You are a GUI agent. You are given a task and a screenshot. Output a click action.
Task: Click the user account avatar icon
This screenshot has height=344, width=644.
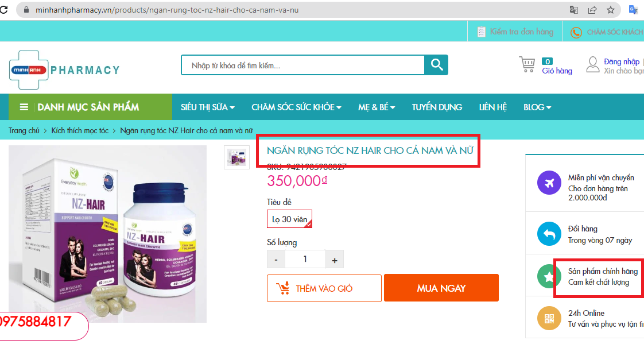(x=593, y=64)
